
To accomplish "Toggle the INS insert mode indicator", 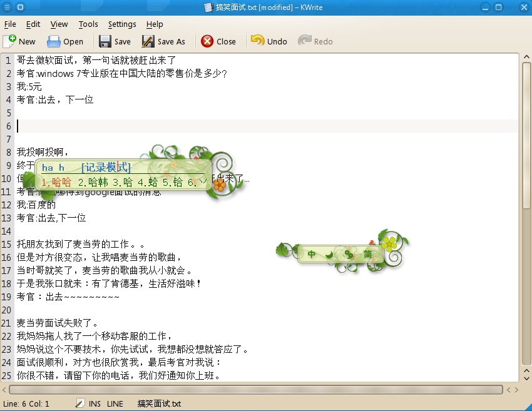I will [x=95, y=403].
